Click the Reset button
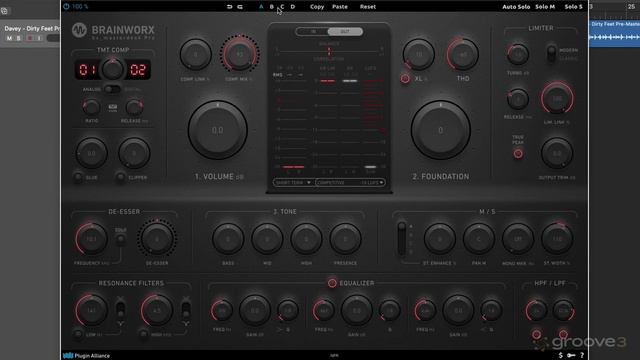The height and width of the screenshot is (360, 640). coord(368,7)
